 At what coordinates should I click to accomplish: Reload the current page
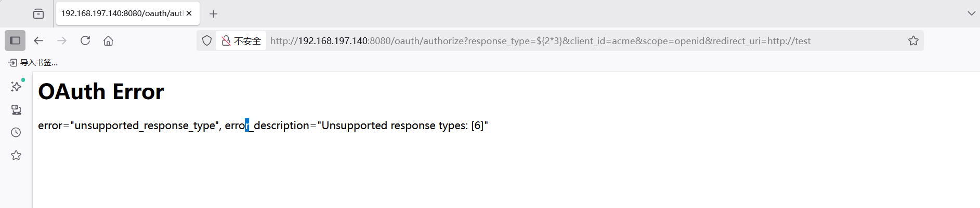(x=85, y=40)
